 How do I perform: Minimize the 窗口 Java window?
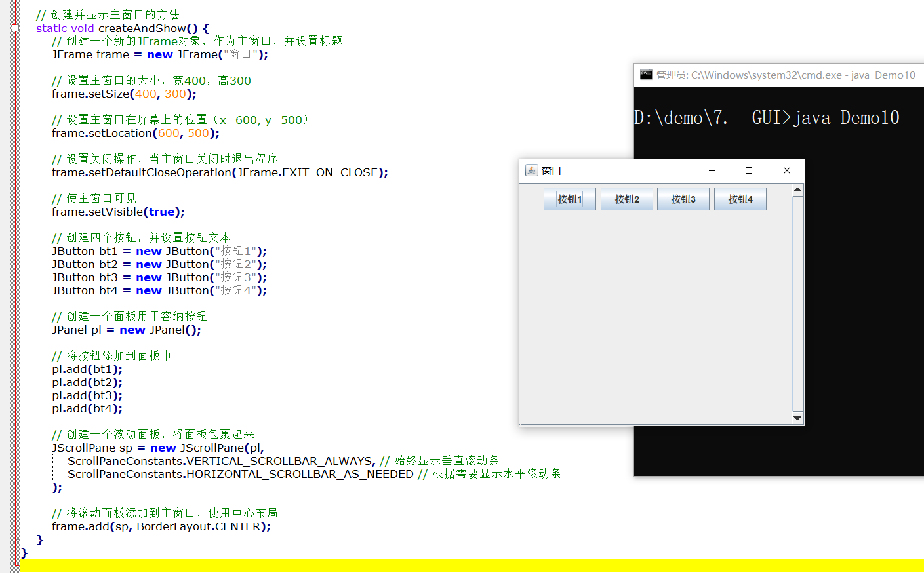tap(712, 170)
